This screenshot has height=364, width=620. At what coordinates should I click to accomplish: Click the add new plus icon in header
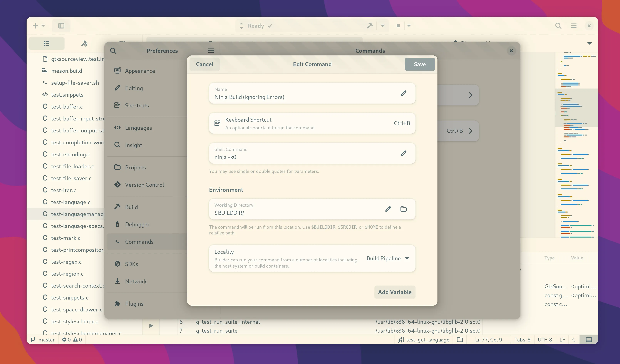[x=35, y=26]
